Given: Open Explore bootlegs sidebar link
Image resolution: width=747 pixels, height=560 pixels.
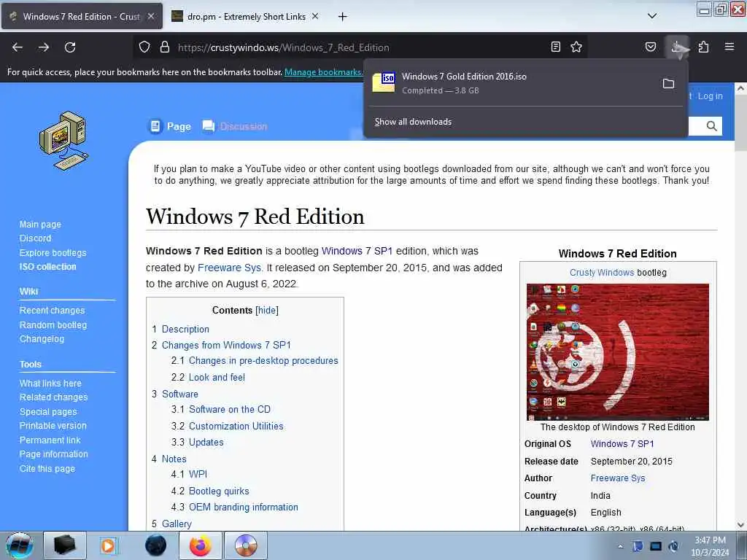Looking at the screenshot, I should (53, 253).
